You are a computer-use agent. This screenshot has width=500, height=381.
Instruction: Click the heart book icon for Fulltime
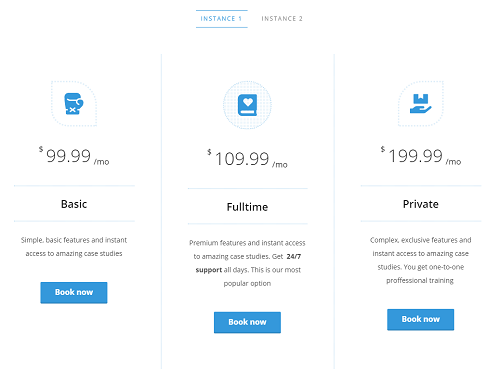point(247,105)
